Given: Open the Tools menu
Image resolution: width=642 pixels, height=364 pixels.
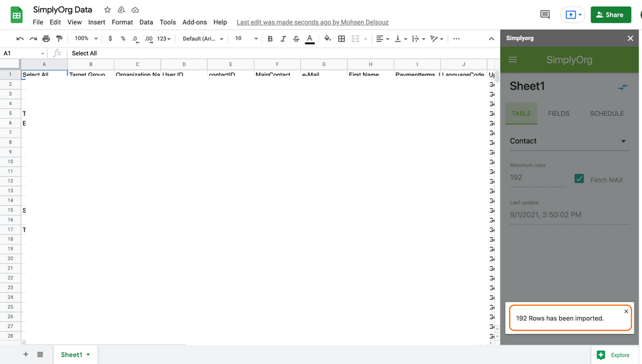Looking at the screenshot, I should pos(167,22).
